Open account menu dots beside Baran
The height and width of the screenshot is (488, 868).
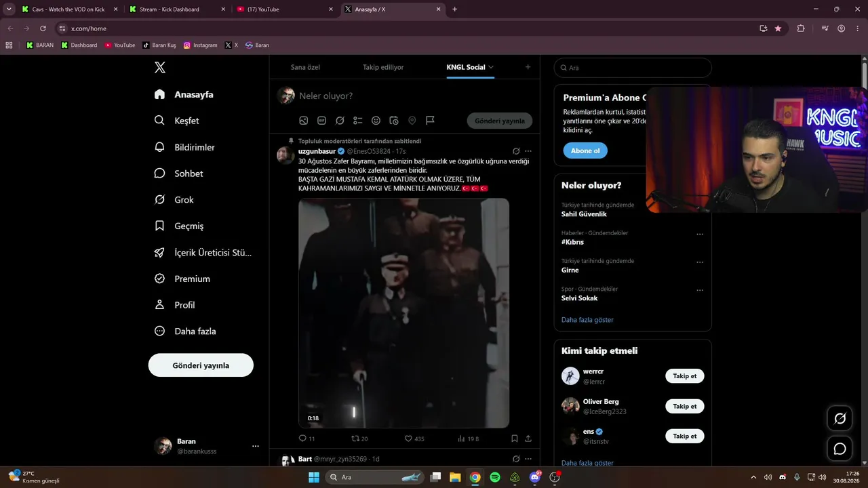tap(256, 446)
